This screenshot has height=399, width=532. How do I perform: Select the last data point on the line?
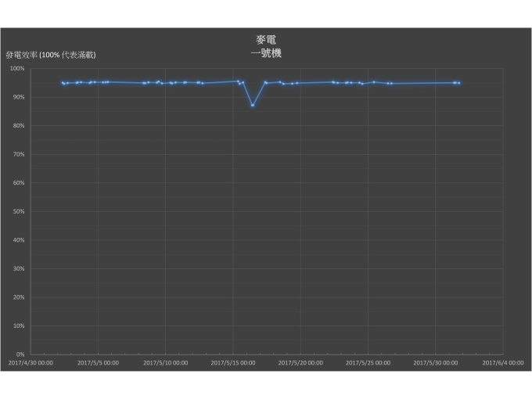[459, 83]
